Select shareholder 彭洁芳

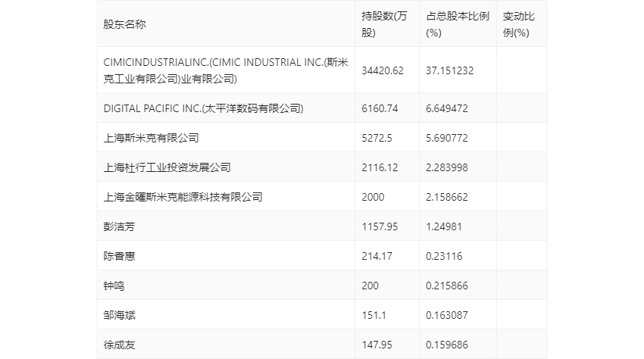119,226
